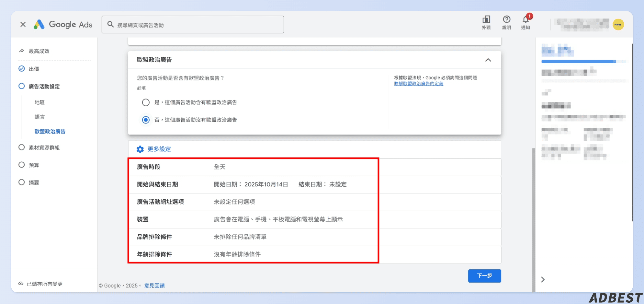Click the cloud saved icon beside 已儲存所有變更
The height and width of the screenshot is (304, 644).
pos(21,284)
